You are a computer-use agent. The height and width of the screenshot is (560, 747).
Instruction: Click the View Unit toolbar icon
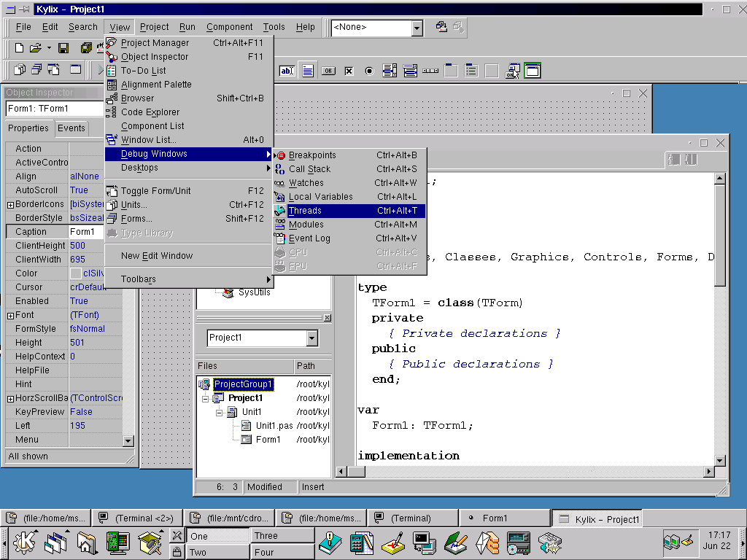20,69
